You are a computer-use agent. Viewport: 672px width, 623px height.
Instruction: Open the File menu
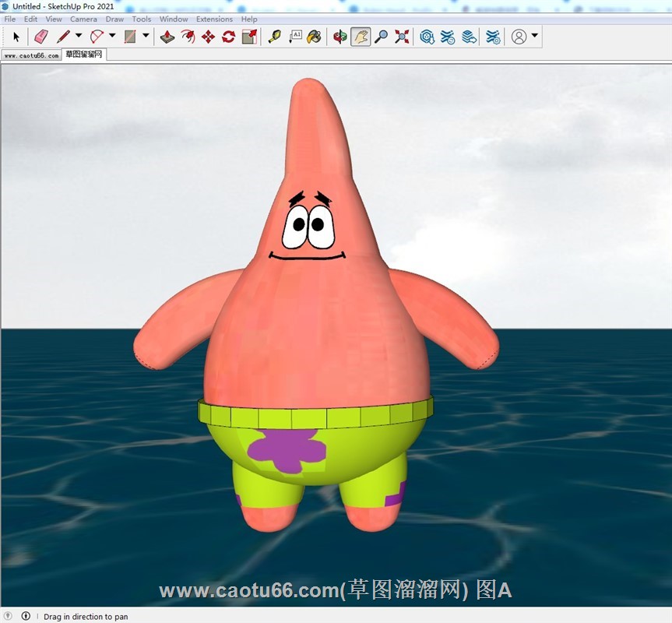[x=10, y=19]
